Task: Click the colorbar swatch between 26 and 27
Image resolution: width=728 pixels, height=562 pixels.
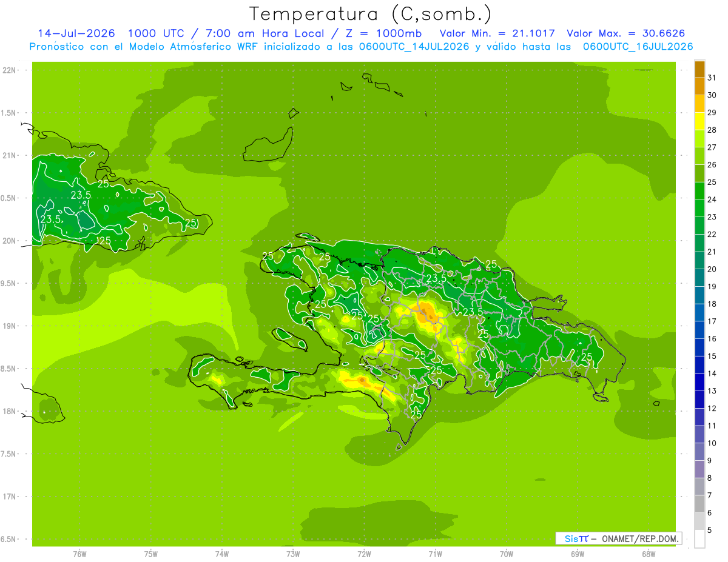Action: point(699,156)
